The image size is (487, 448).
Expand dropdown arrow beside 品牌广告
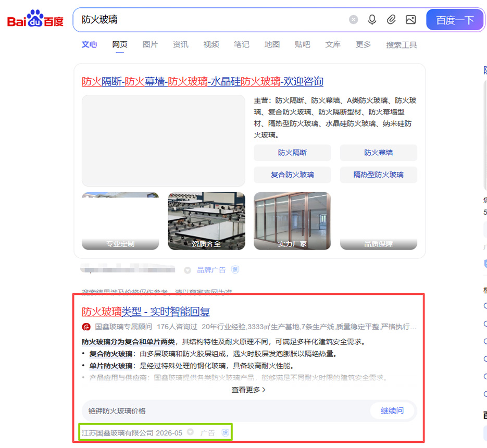tap(188, 270)
